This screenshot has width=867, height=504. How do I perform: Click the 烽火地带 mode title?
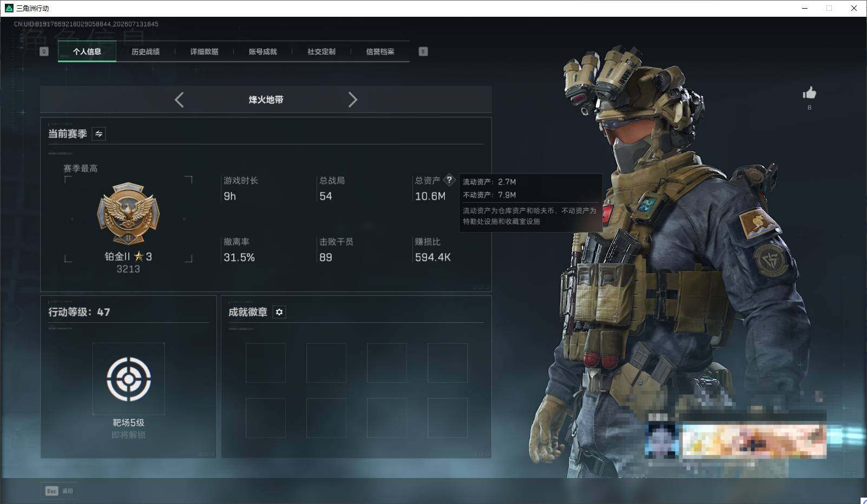(x=266, y=100)
